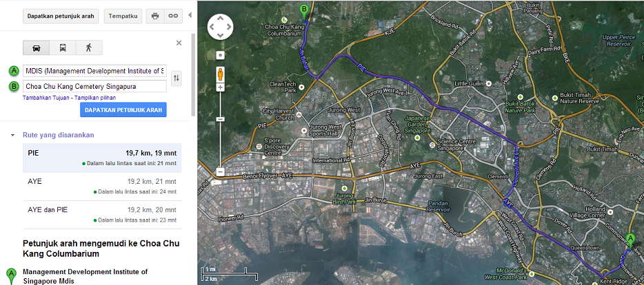Select the AYE dan PIE route
Image resolution: width=644 pixels, height=285 pixels.
pos(102,215)
